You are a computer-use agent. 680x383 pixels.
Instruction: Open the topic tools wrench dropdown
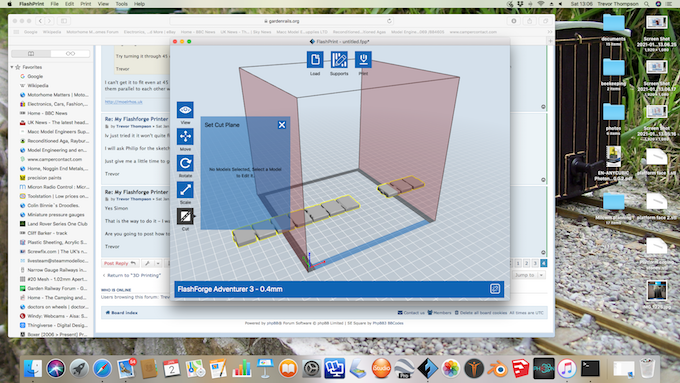click(151, 263)
